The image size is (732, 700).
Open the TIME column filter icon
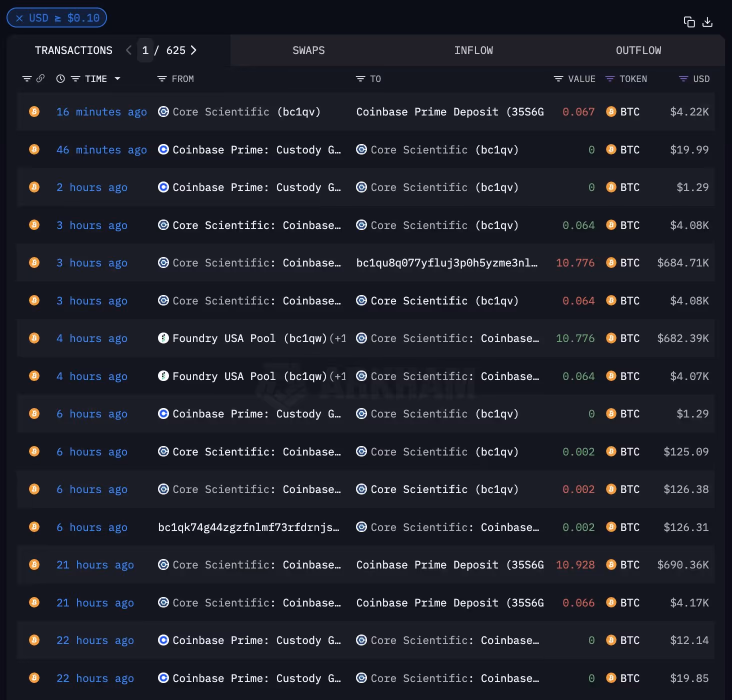click(75, 78)
